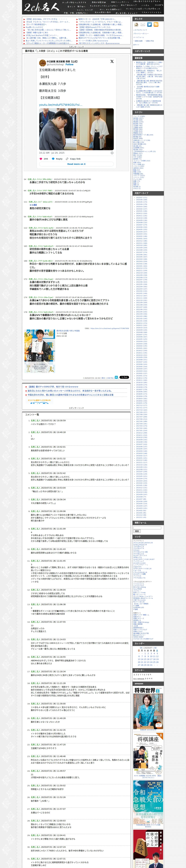Open the Twitter bird icon in sidebar

149,25
